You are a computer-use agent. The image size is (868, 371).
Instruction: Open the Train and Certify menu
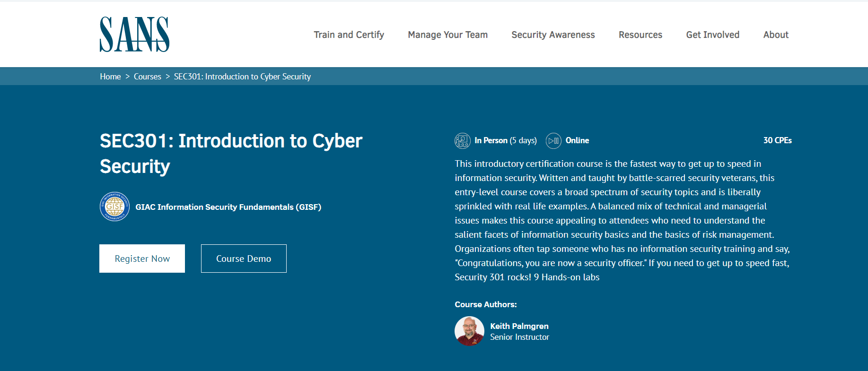point(349,35)
